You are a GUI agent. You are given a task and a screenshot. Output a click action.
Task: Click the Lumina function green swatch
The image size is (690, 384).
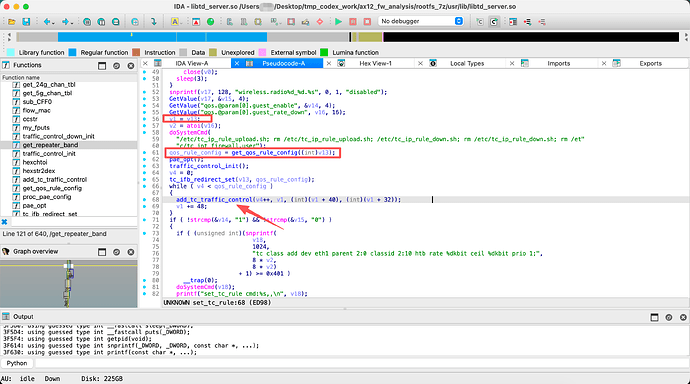click(324, 52)
